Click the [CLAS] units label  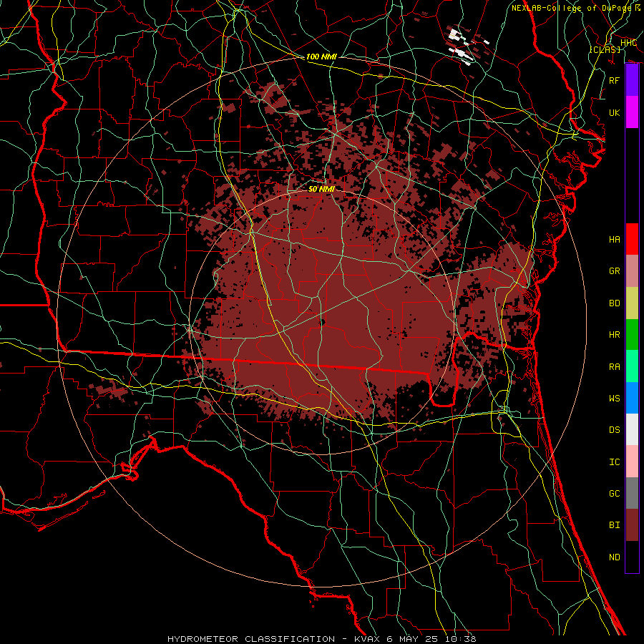coord(605,49)
